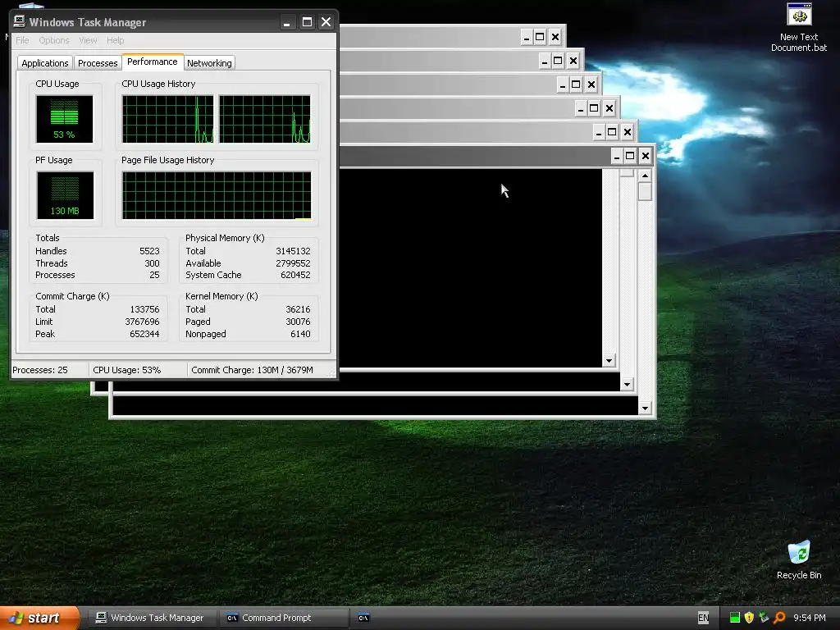The image size is (840, 630).
Task: Click Commit Charge Limit value 3767696
Action: tap(142, 322)
